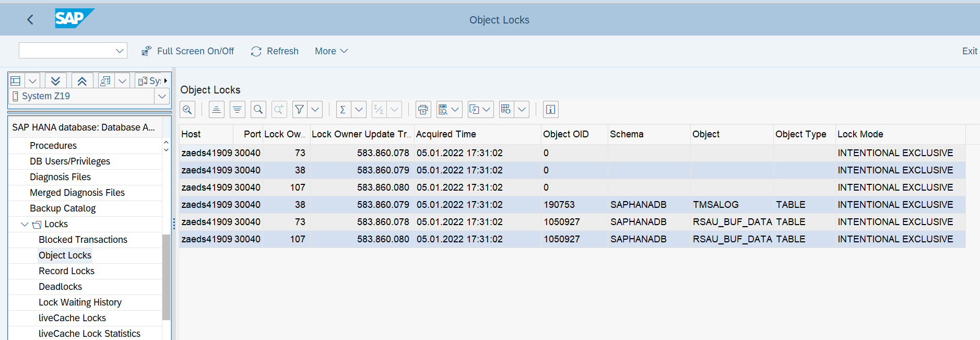Sort the table in ascending order

(216, 110)
